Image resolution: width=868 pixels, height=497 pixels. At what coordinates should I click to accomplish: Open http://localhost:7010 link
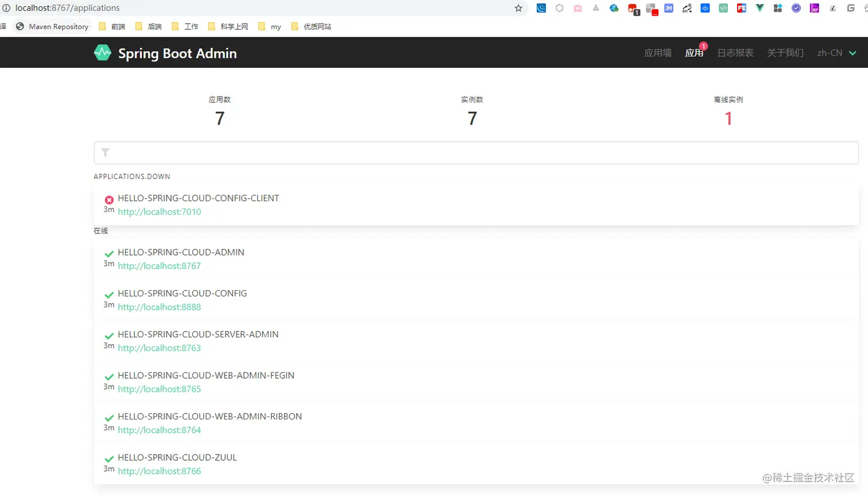[x=159, y=211]
